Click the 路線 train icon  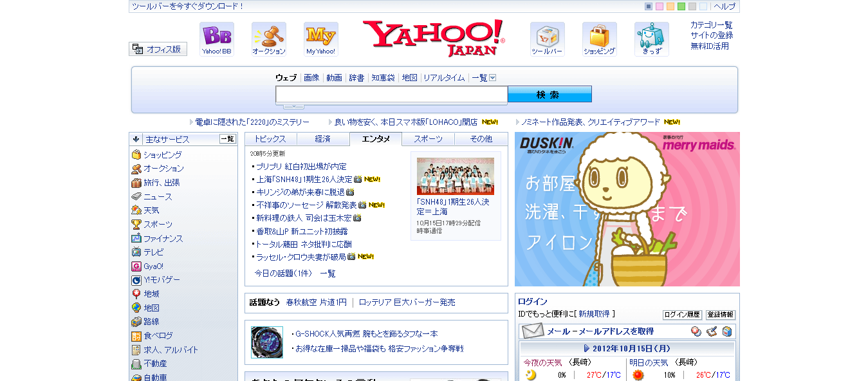point(136,322)
